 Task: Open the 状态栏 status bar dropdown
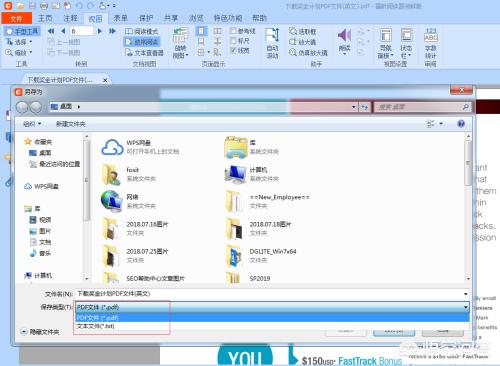(x=406, y=44)
